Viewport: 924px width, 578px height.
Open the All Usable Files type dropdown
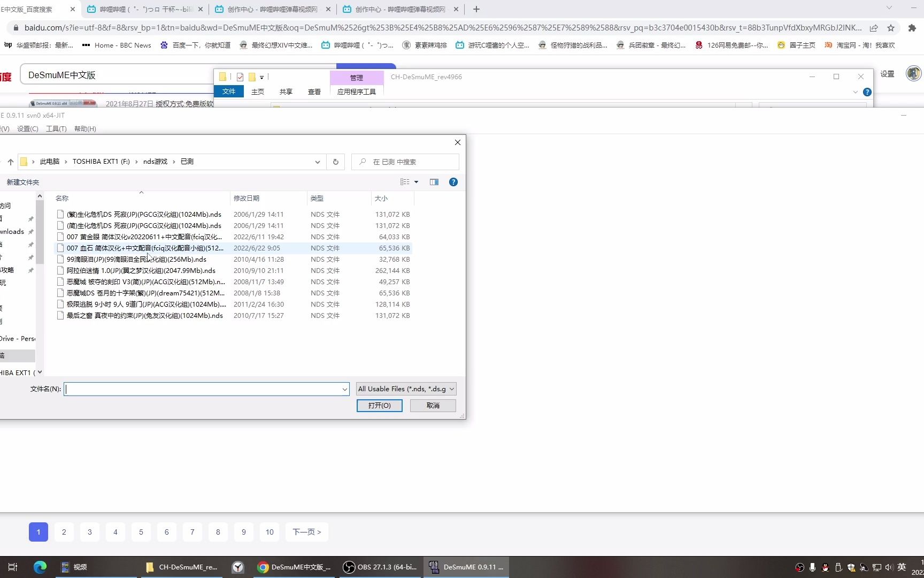pos(406,389)
